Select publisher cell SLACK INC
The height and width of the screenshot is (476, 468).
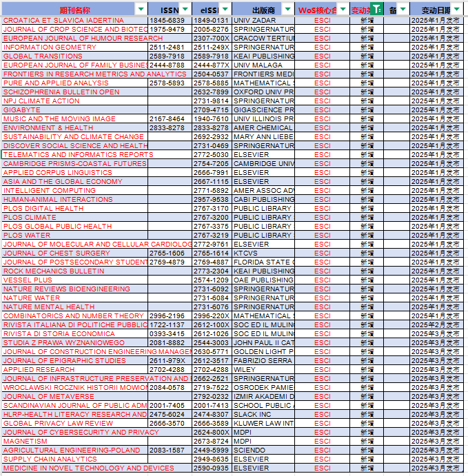[x=263, y=415]
